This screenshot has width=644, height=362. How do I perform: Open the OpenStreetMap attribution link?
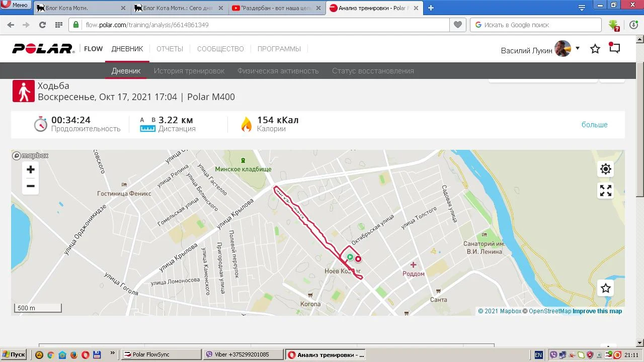tap(550, 311)
